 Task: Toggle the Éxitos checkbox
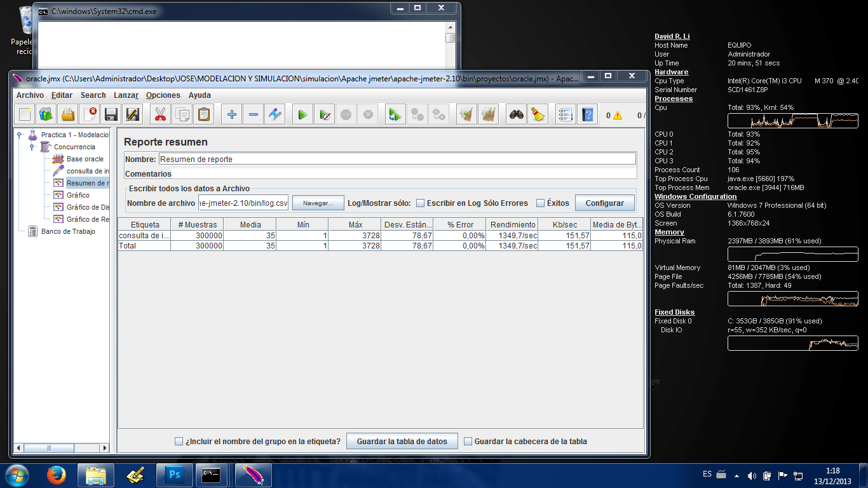click(x=540, y=203)
